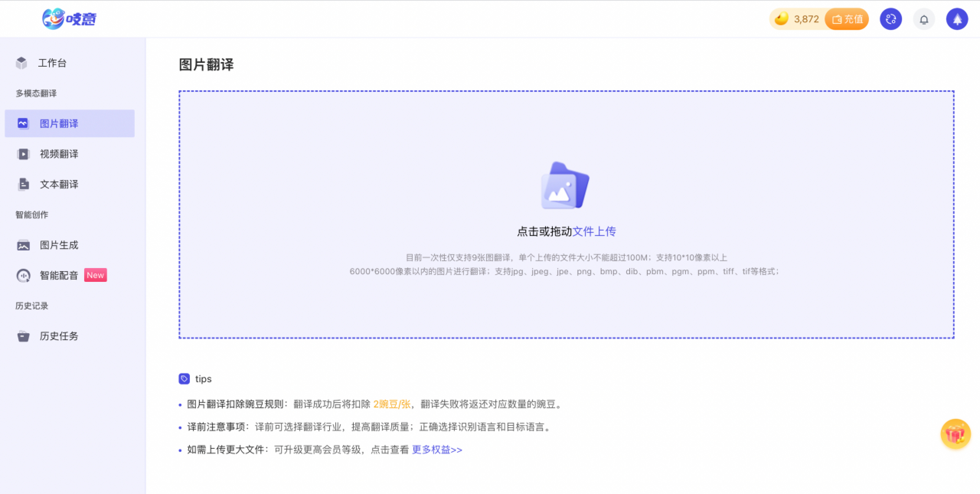The width and height of the screenshot is (980, 494).
Task: Open 智能配音 voice dubbing item
Action: [59, 275]
